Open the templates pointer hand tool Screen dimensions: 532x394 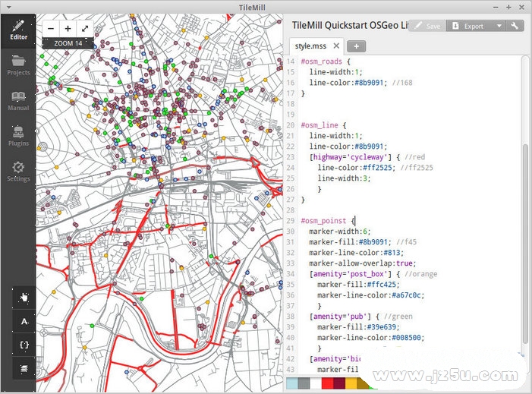point(24,298)
